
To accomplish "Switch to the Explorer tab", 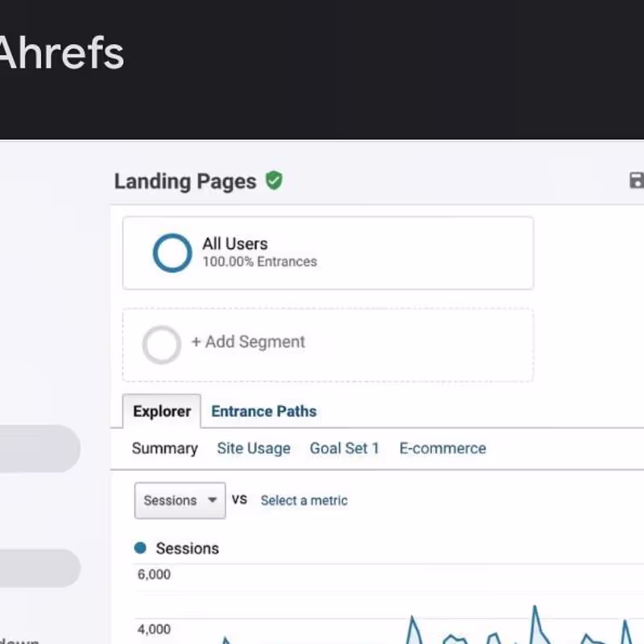I will coord(162,411).
